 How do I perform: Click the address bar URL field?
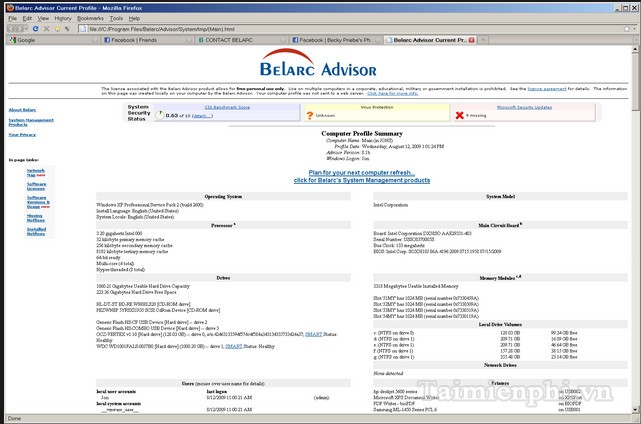pyautogui.click(x=355, y=29)
